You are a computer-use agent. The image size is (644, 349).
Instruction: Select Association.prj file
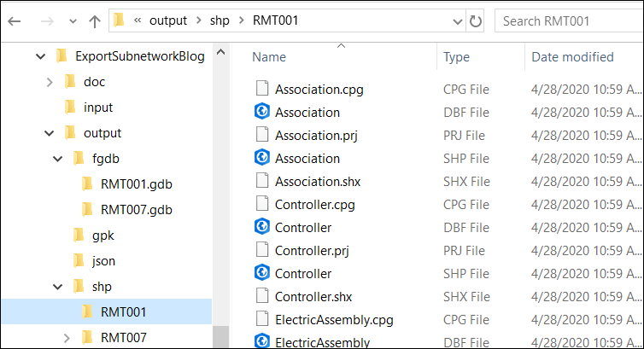point(316,136)
